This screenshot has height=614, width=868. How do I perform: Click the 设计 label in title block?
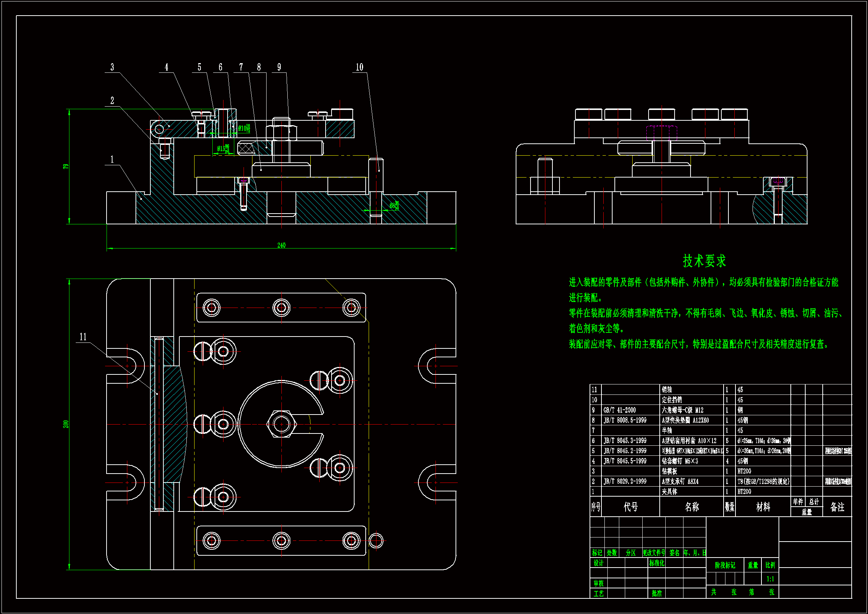pyautogui.click(x=598, y=563)
